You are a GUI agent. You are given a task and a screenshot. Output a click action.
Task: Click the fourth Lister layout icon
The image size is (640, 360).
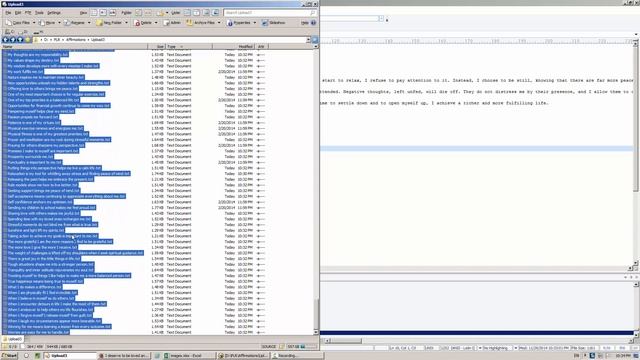[x=216, y=13]
